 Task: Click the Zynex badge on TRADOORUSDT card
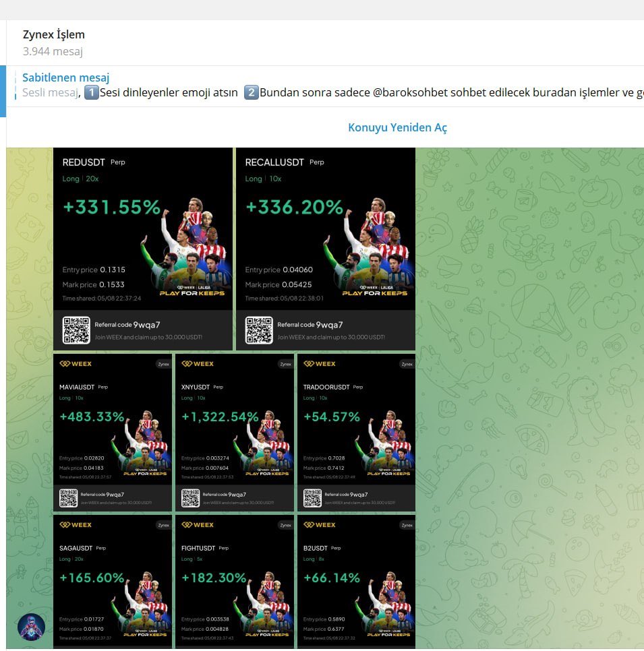(x=407, y=364)
